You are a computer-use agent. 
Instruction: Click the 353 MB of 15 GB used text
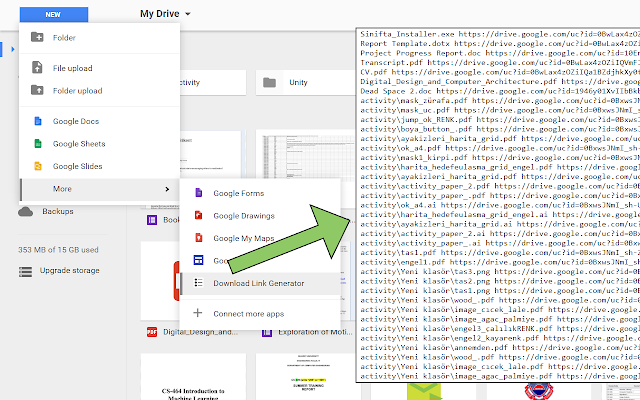click(58, 250)
